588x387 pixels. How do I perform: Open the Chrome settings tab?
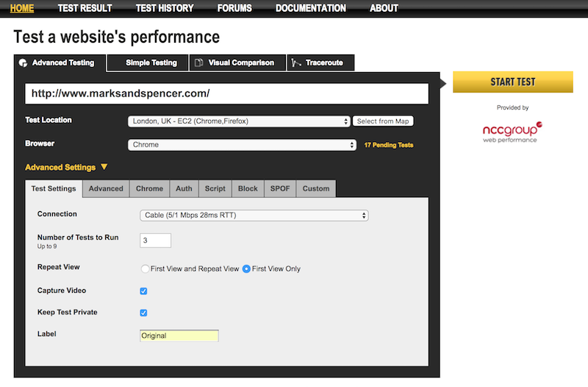(150, 188)
